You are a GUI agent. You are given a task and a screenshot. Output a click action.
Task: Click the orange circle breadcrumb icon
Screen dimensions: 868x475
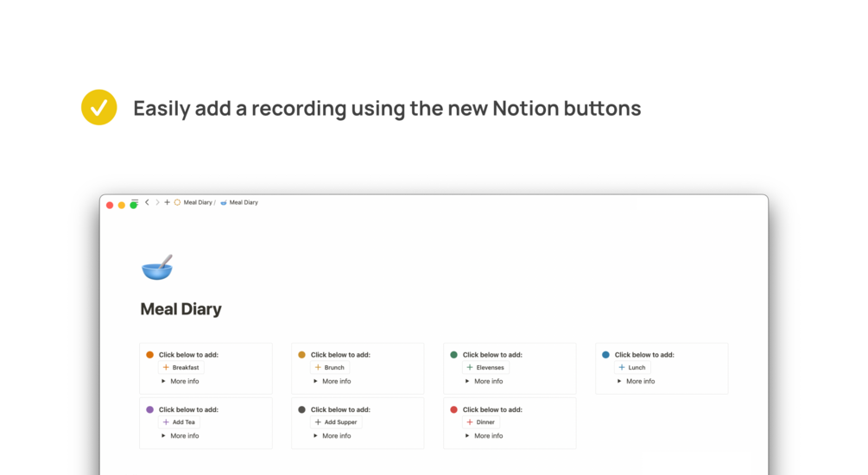177,202
